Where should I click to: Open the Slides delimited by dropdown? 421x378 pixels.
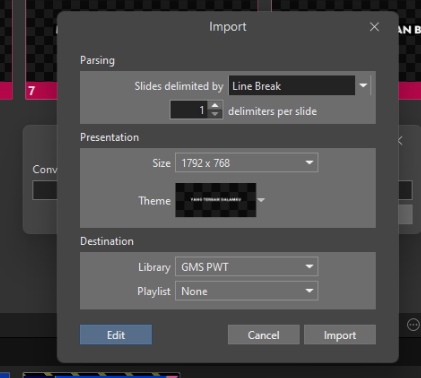(x=363, y=85)
